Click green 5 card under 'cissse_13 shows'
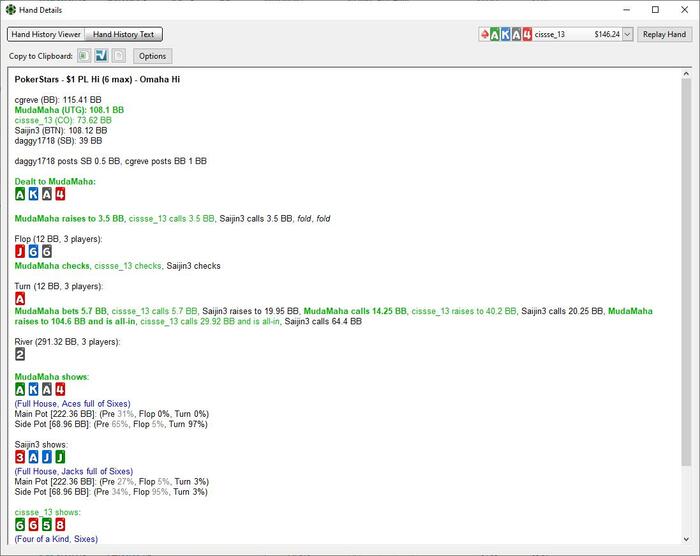The image size is (700, 556). tap(47, 525)
